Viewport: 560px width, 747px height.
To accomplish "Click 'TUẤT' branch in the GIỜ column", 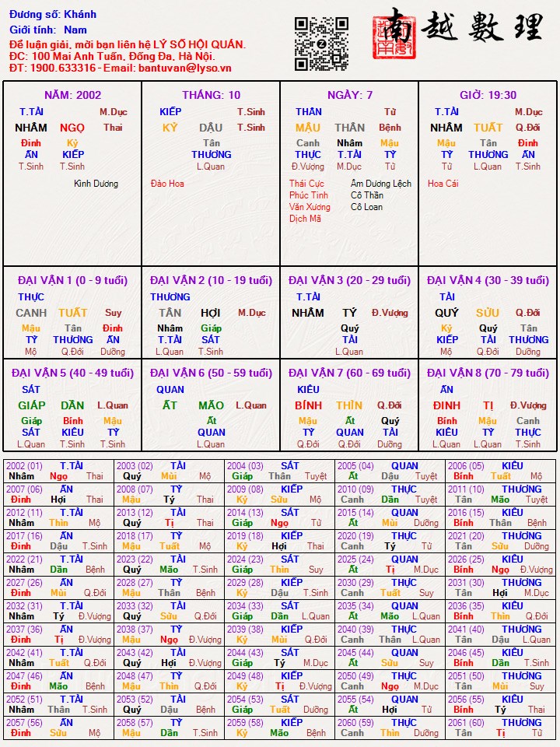I will 488,128.
